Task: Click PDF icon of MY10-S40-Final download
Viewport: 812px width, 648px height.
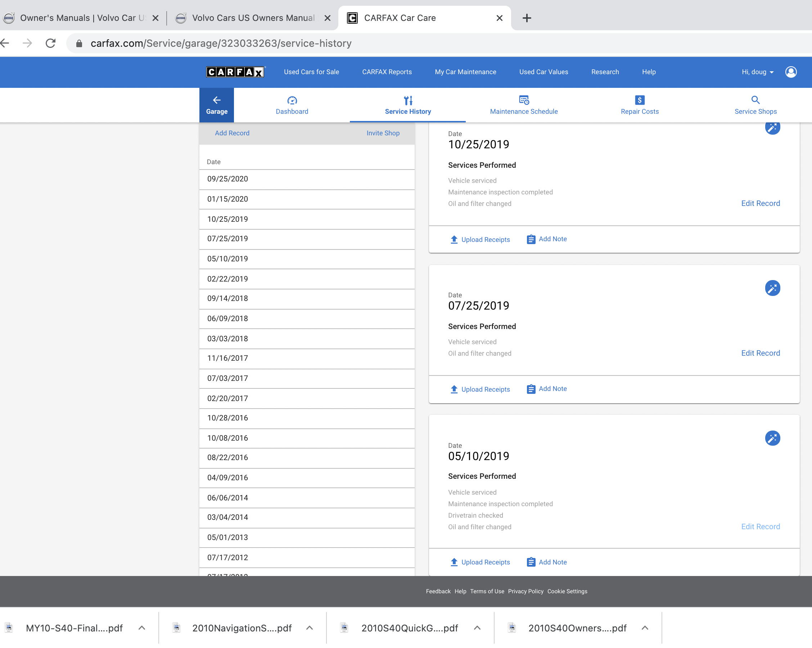Action: (x=9, y=627)
